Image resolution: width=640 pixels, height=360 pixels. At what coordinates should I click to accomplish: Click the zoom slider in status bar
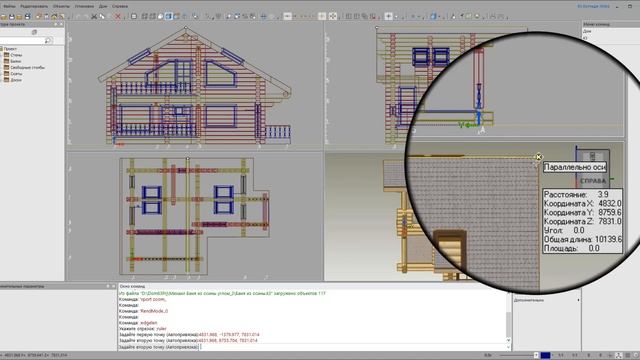(517, 355)
